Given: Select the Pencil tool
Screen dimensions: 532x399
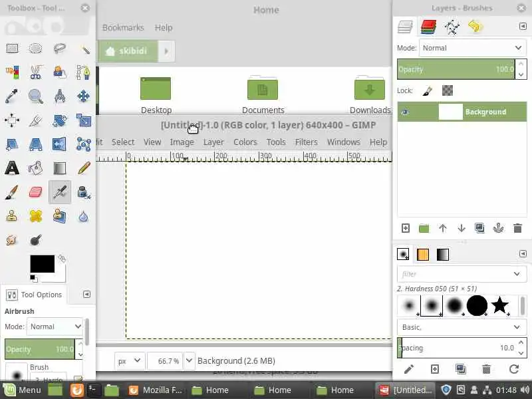Looking at the screenshot, I should click(x=84, y=168).
